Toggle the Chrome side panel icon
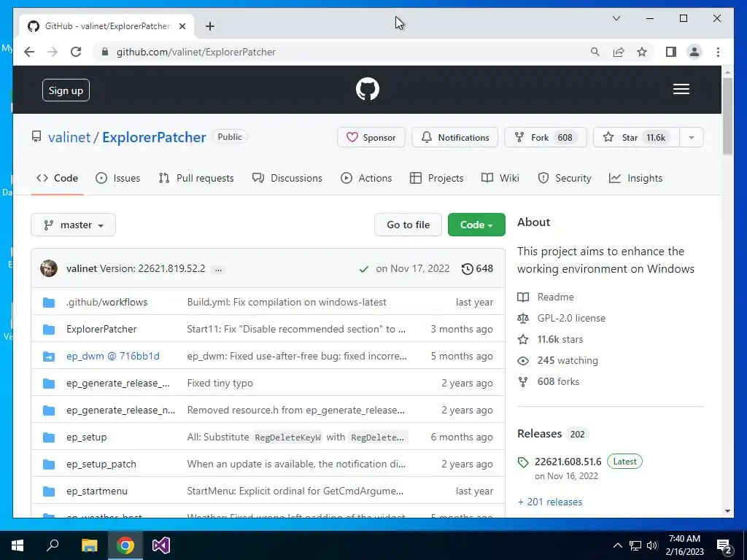This screenshot has height=560, width=747. point(671,52)
